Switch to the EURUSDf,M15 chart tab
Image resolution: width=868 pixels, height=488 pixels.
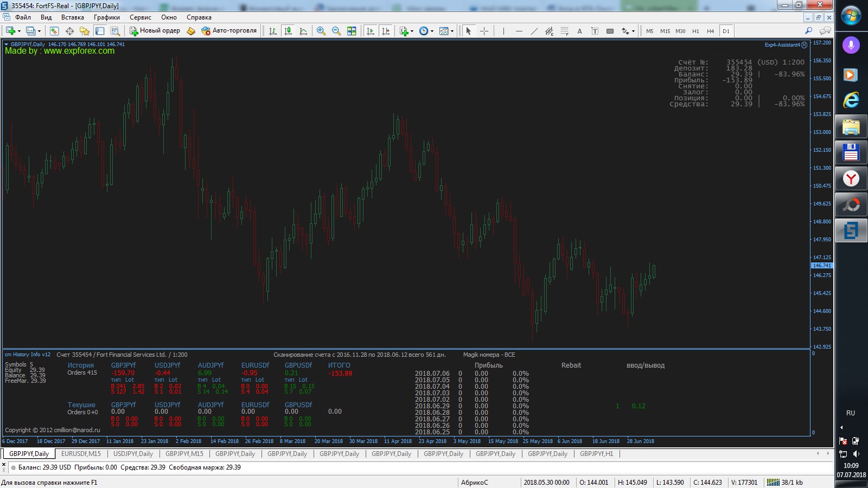[81, 454]
